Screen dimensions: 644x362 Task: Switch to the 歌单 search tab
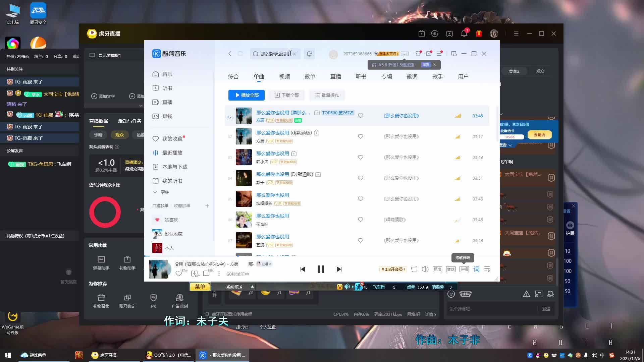(x=310, y=76)
